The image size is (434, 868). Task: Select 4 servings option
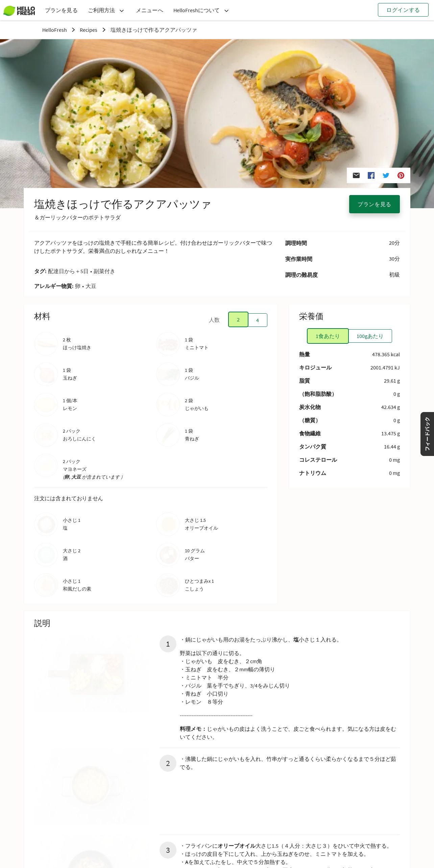(258, 320)
